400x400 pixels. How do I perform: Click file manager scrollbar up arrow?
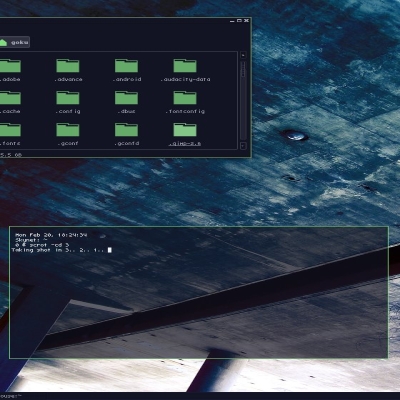tap(243, 55)
